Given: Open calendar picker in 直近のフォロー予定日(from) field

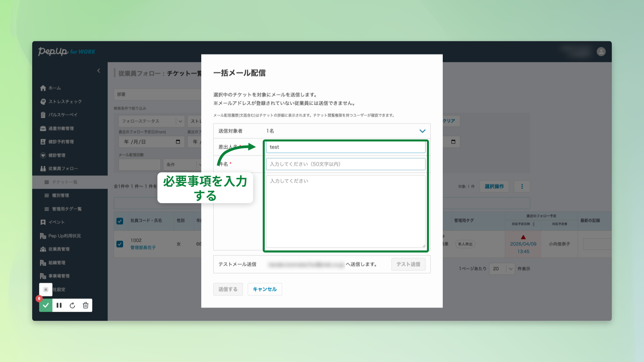Looking at the screenshot, I should coord(178,142).
